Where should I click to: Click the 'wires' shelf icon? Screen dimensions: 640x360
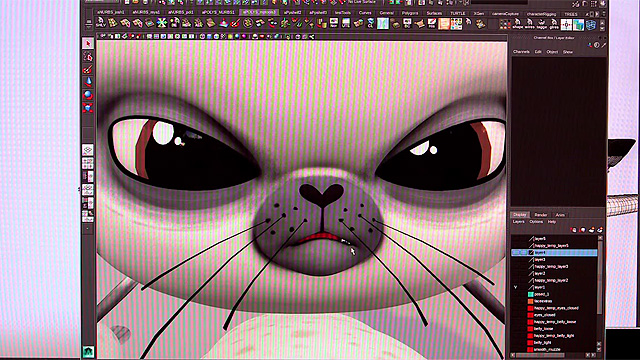point(529,24)
